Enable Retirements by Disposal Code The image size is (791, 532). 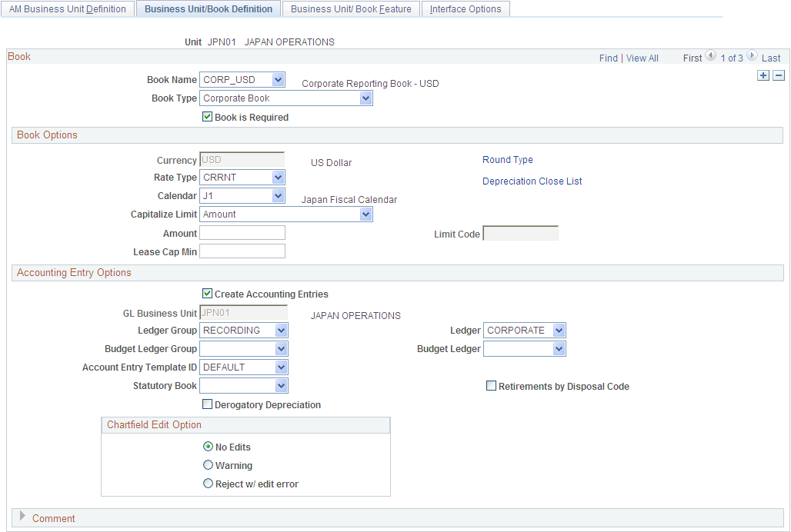tap(491, 386)
